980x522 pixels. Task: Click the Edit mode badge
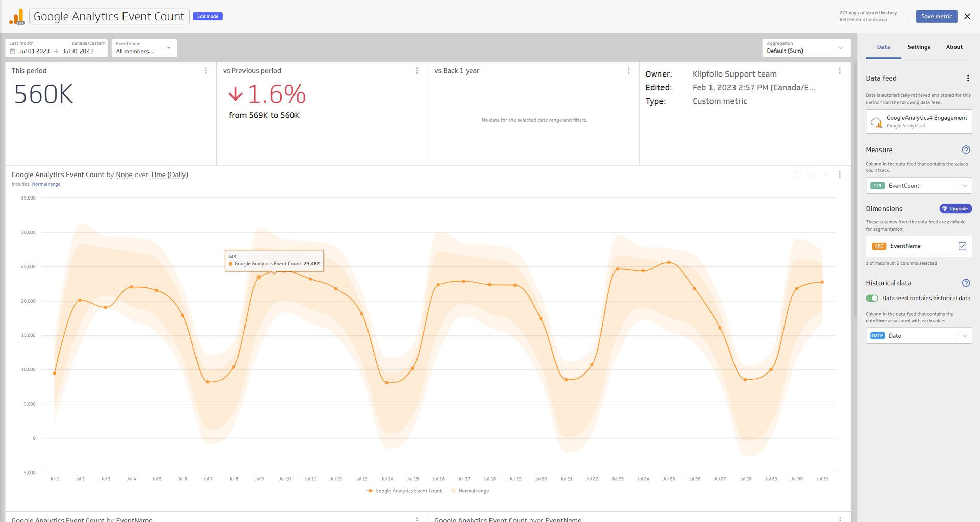(x=208, y=16)
